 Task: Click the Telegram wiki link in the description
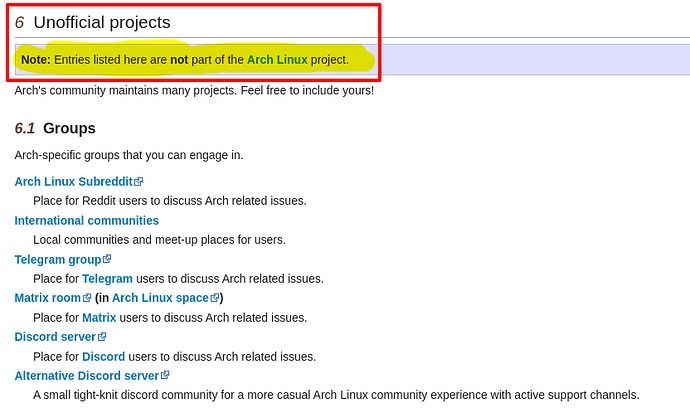click(107, 279)
